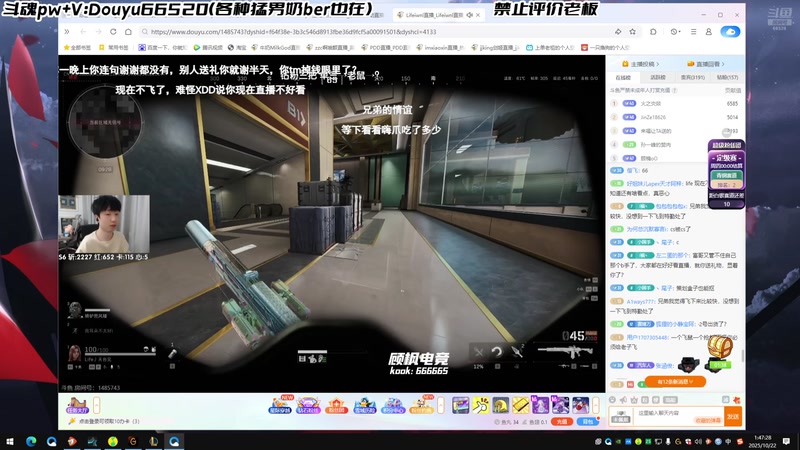Viewport: 800px width, 450px height.
Task: Switch to the 钻粉(157) tab
Action: [728, 78]
